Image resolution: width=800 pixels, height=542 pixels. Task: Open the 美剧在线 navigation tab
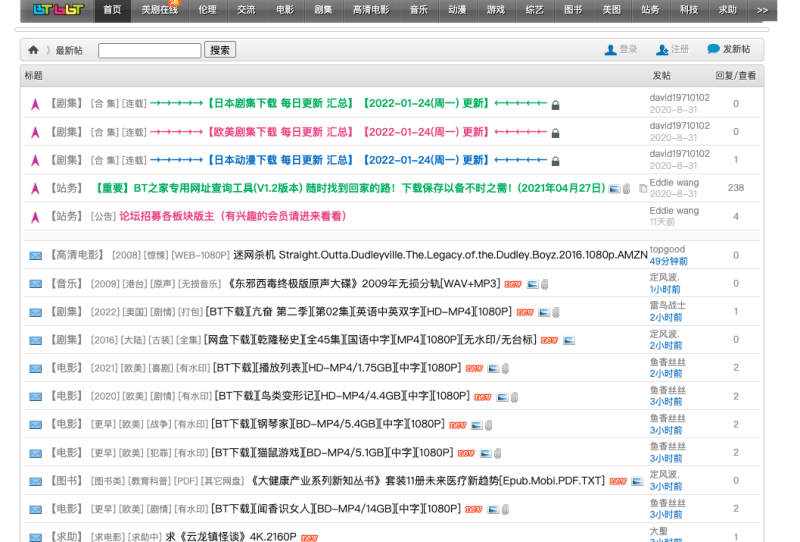160,10
